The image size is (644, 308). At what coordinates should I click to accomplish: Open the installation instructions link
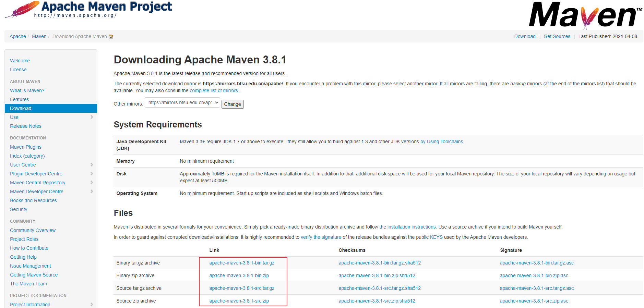tap(412, 227)
